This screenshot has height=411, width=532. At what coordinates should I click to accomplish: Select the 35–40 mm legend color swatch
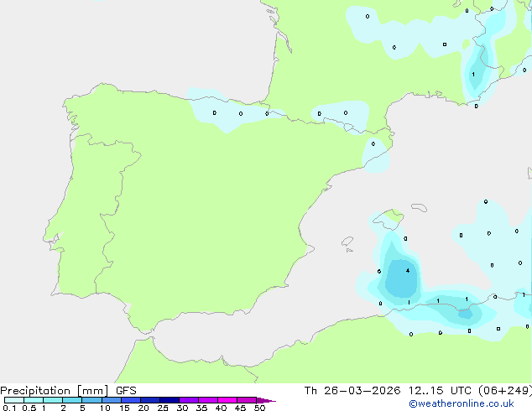208,400
